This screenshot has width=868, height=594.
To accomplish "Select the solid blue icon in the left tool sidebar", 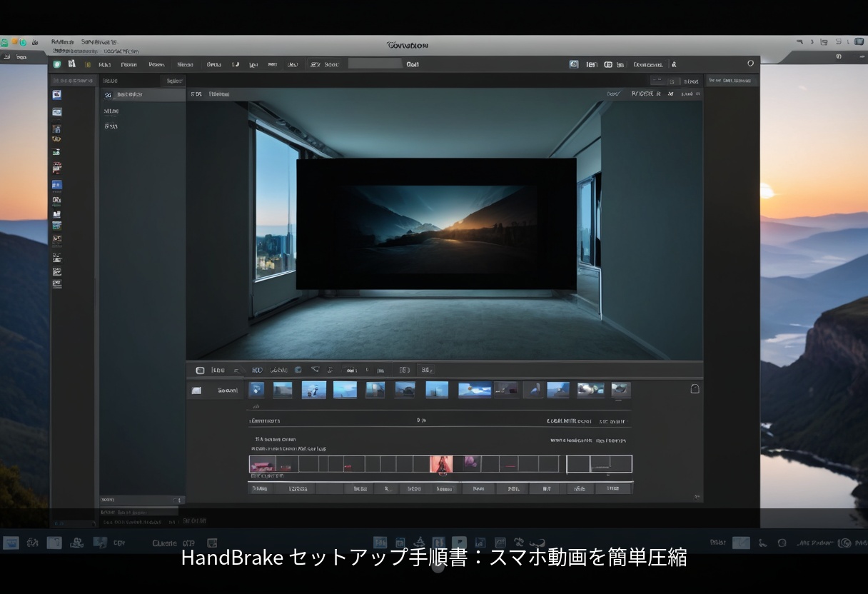I will [x=57, y=185].
